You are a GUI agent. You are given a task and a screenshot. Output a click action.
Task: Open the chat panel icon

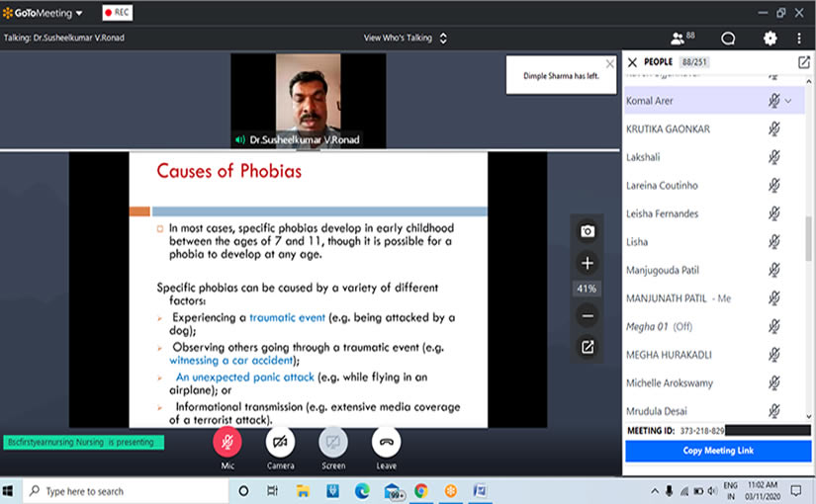click(x=728, y=39)
